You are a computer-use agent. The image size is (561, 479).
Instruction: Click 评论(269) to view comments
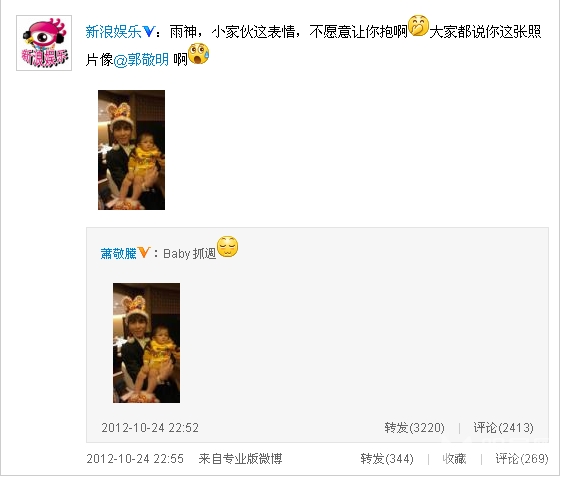pyautogui.click(x=522, y=459)
